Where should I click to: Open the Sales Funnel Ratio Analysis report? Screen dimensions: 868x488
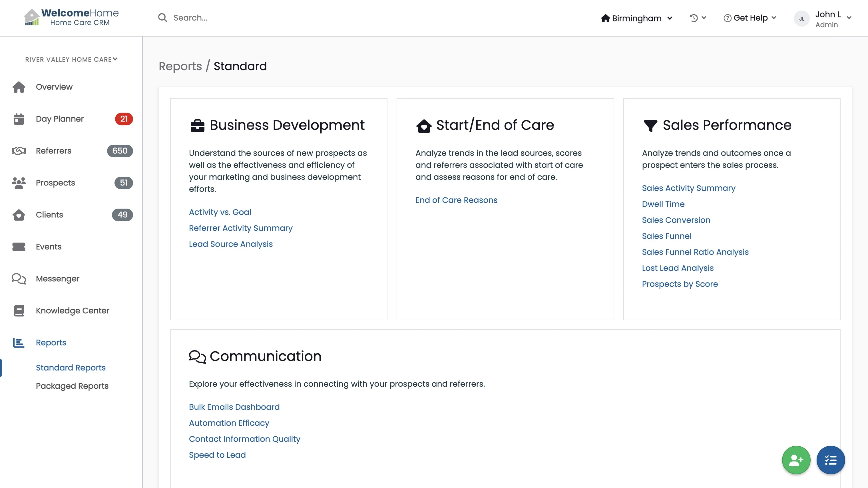(695, 252)
